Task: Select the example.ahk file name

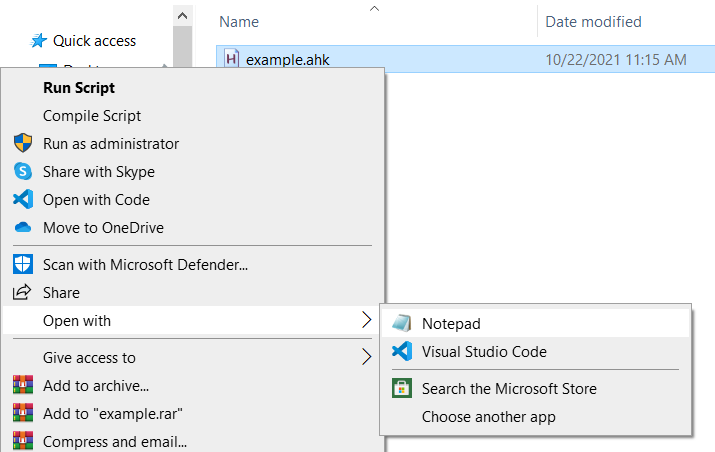Action: point(287,59)
